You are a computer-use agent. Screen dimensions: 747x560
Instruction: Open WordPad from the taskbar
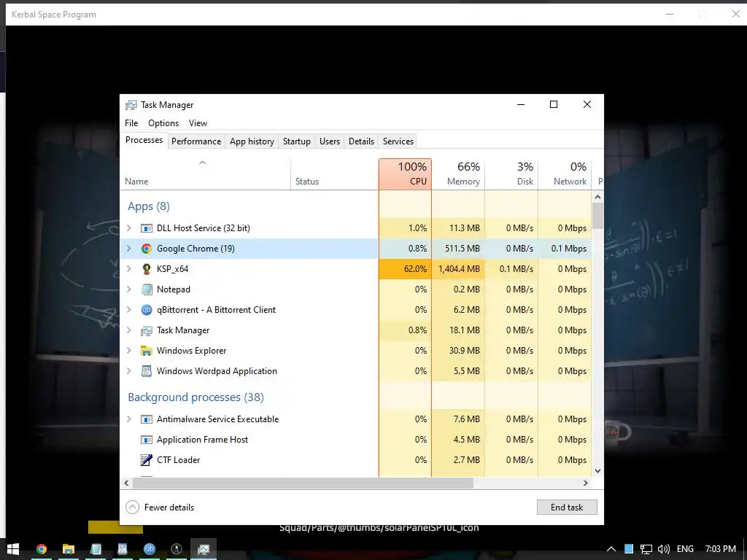tap(123, 549)
